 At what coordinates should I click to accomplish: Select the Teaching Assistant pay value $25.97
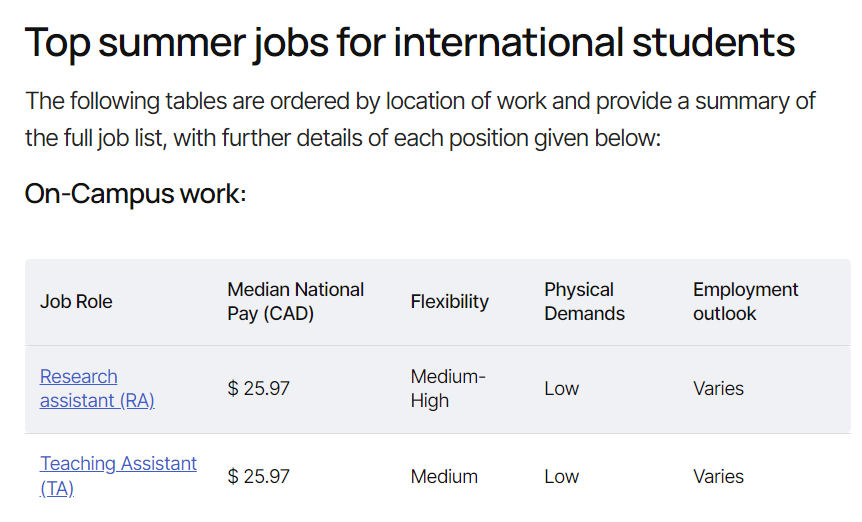pos(258,476)
